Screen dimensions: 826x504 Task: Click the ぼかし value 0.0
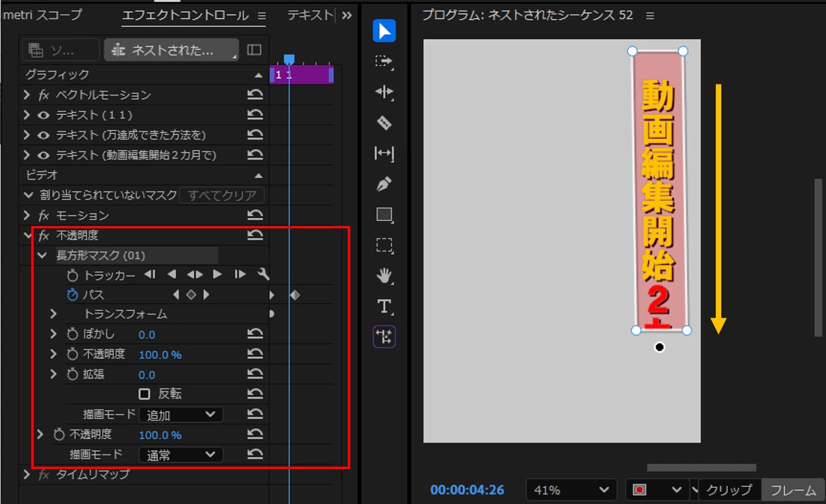[x=147, y=335]
